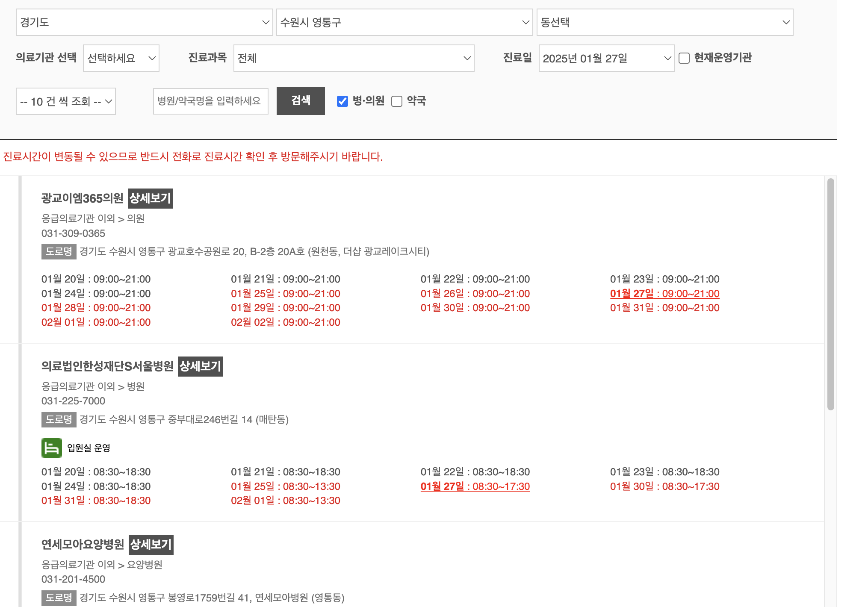The image size is (868, 607).
Task: Change the 진료일 date dropdown
Action: click(606, 58)
